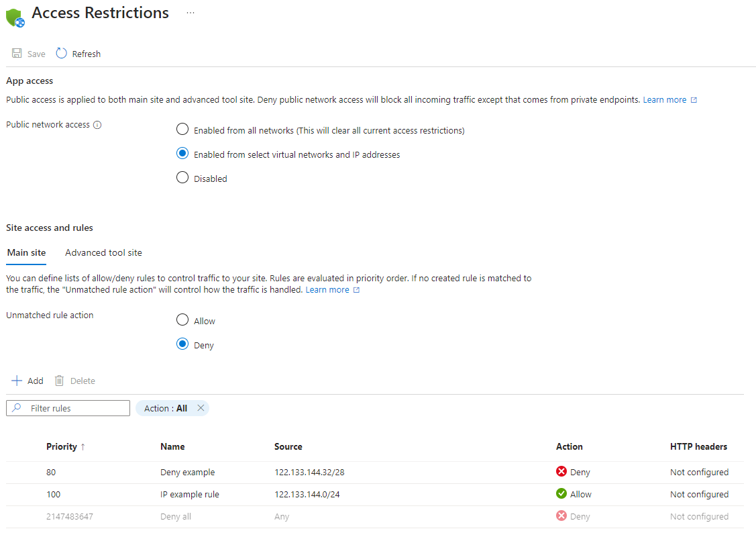
Task: Click Not configured in Deny all row
Action: (x=699, y=517)
